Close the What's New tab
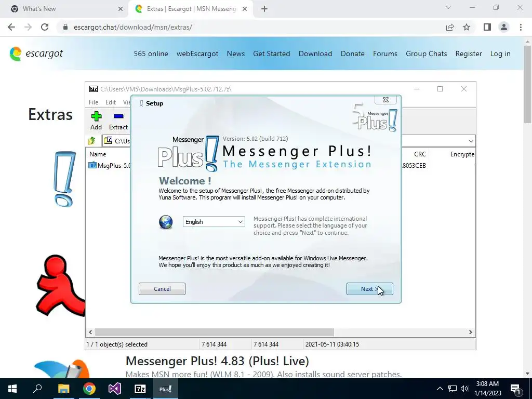Screen dimensions: 532x399 click(x=120, y=9)
